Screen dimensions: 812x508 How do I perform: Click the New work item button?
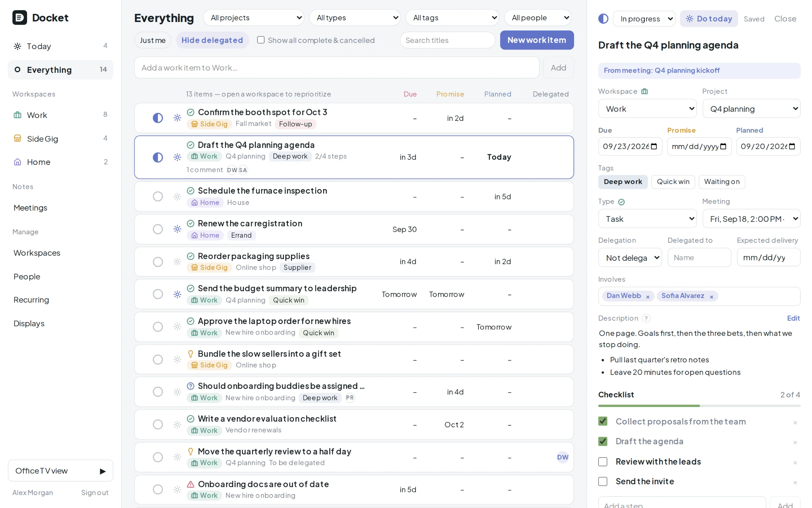pos(537,40)
